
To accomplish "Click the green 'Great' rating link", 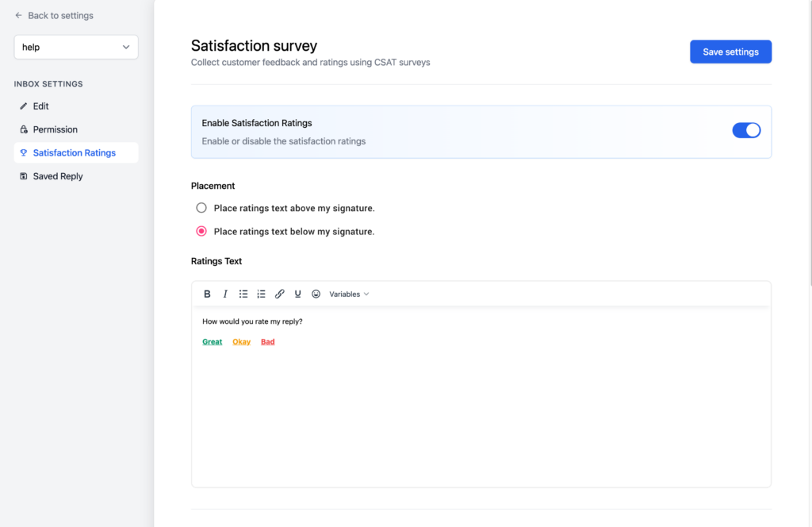I will tap(212, 341).
